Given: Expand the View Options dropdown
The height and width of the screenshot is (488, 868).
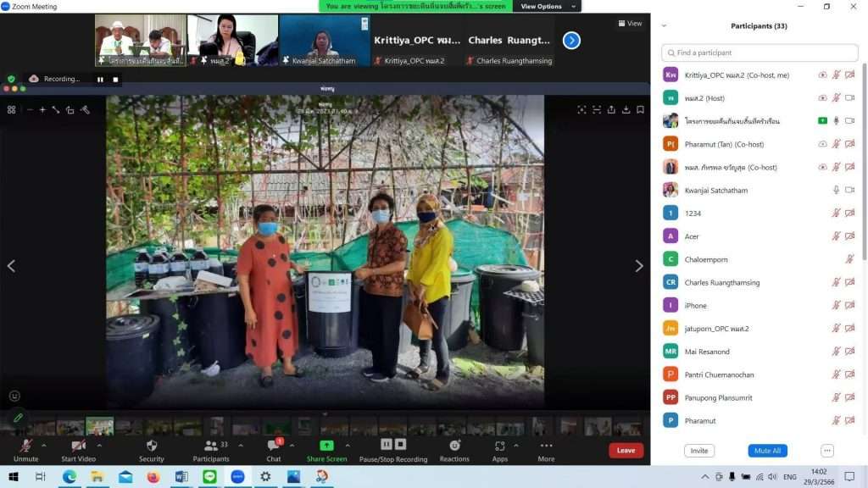Looking at the screenshot, I should [x=546, y=6].
